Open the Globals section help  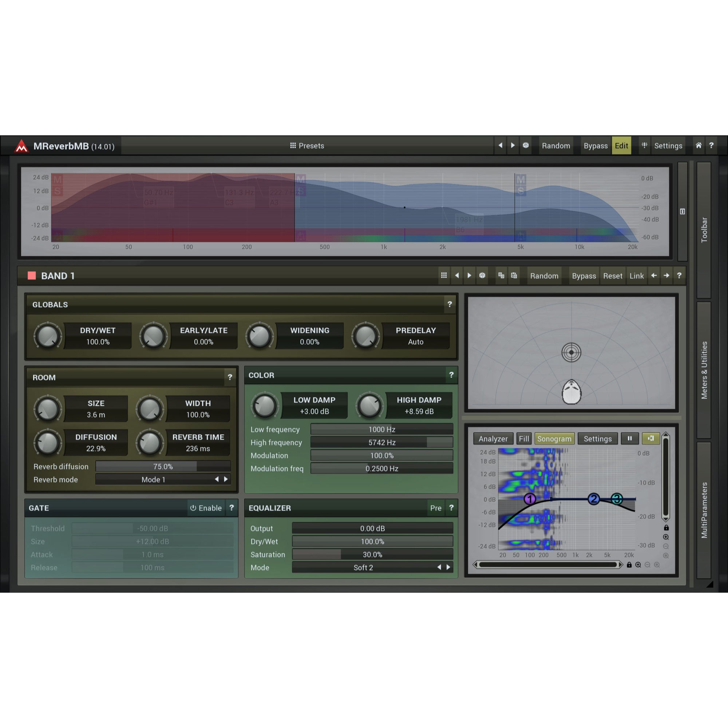[450, 304]
